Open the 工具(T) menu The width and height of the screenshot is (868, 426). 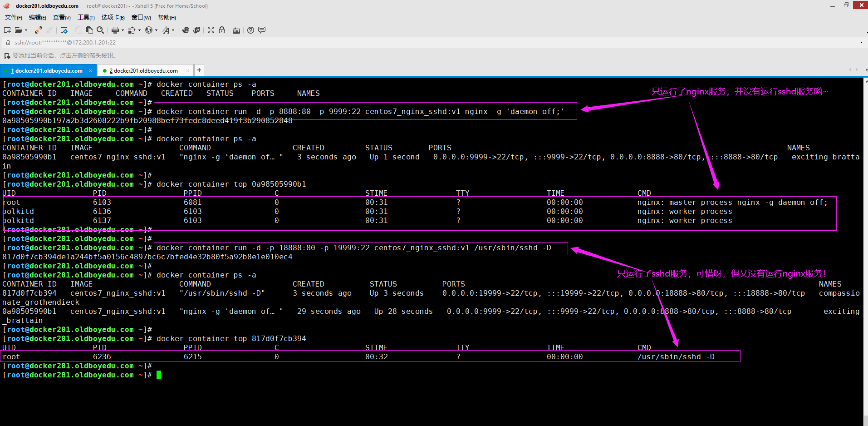pos(86,17)
